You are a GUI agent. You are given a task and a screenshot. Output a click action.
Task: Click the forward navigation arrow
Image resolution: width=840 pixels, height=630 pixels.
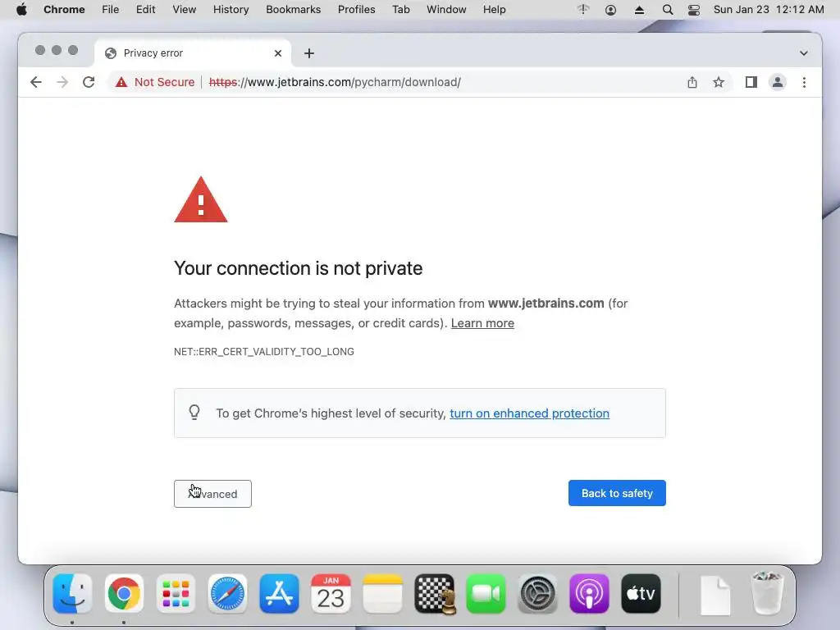coord(62,82)
